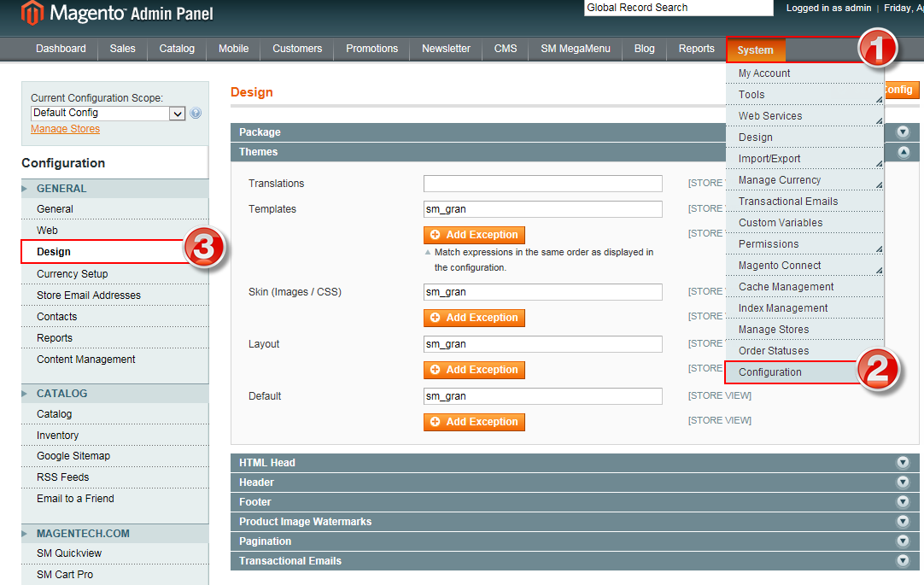This screenshot has height=585, width=924.
Task: Click Add Exception under Templates
Action: tap(474, 235)
